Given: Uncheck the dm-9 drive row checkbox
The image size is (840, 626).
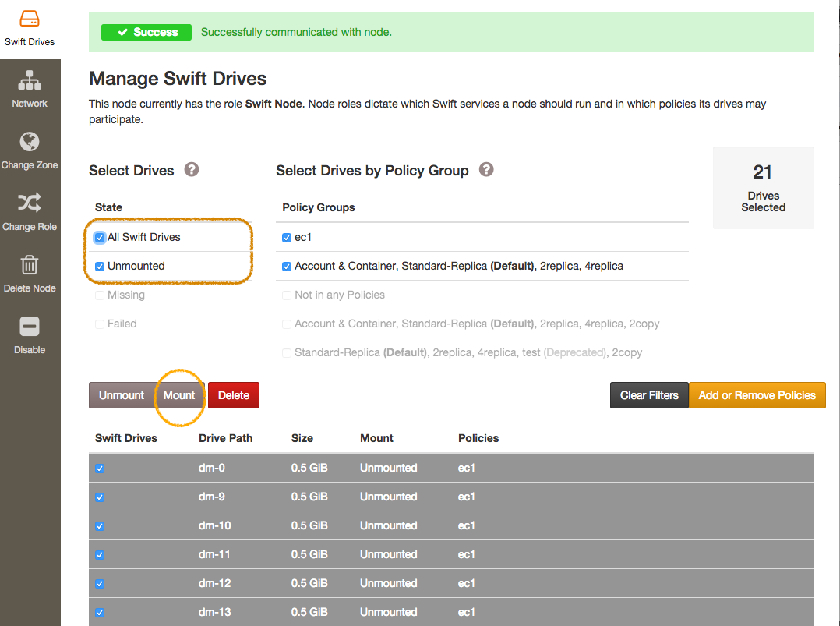Looking at the screenshot, I should (100, 497).
